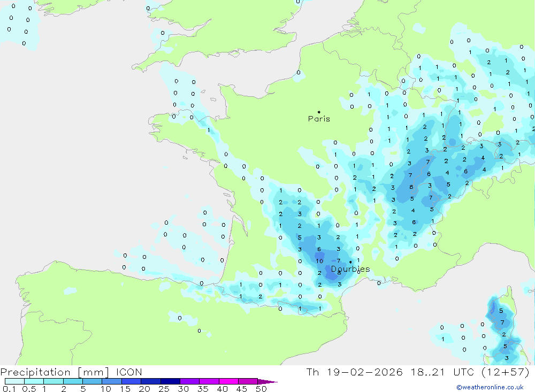Click the '15' legend scale label
The image size is (535, 392).
(125, 389)
